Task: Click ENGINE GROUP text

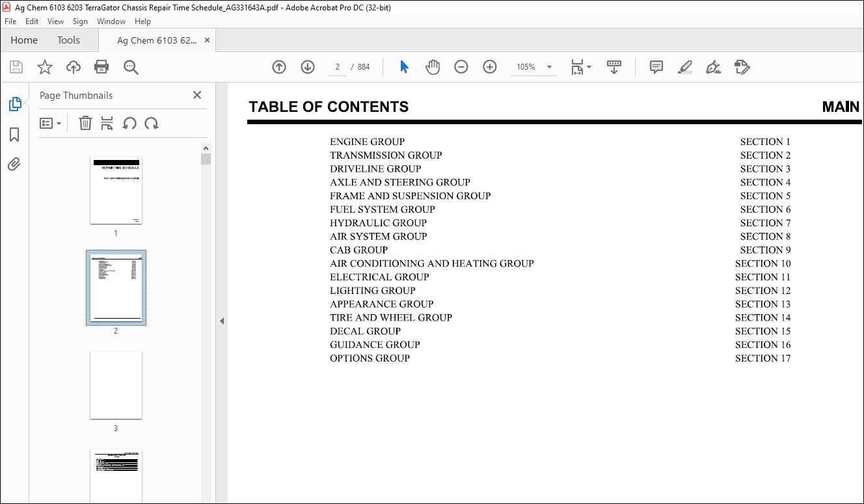Action: click(x=367, y=142)
